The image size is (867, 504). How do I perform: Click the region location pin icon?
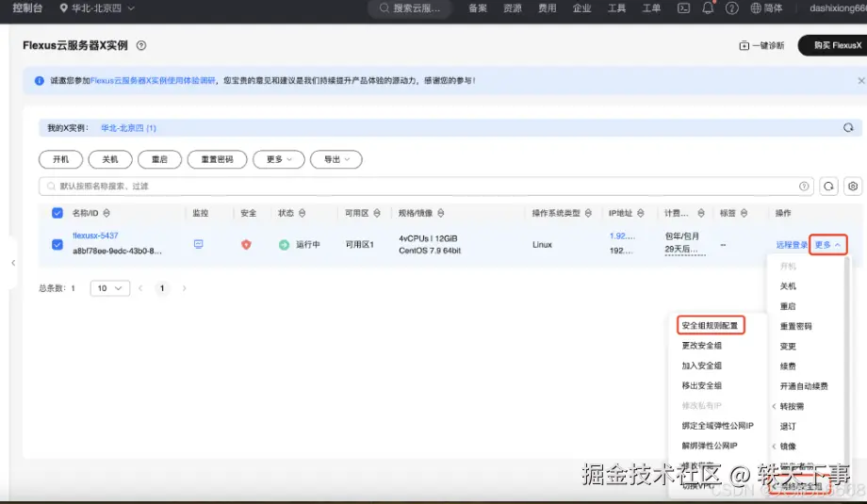(x=63, y=8)
